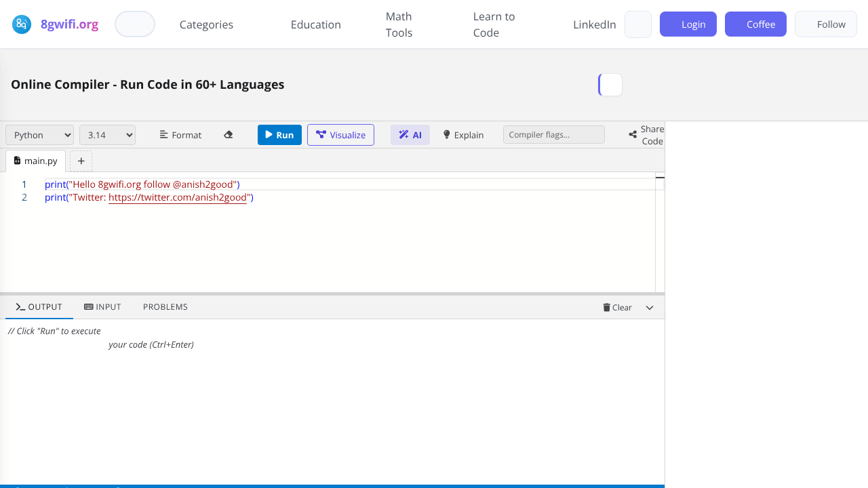868x488 pixels.
Task: Open the Math Tools menu
Action: click(x=399, y=24)
